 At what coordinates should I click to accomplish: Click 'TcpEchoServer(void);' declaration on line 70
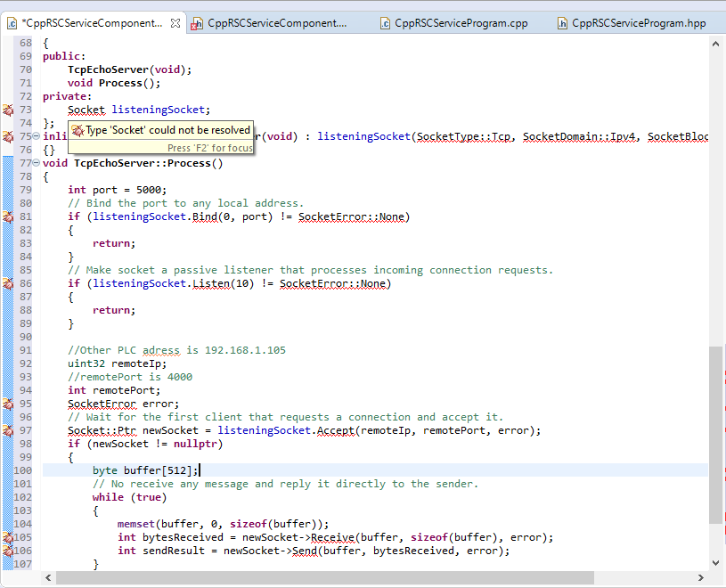click(130, 69)
